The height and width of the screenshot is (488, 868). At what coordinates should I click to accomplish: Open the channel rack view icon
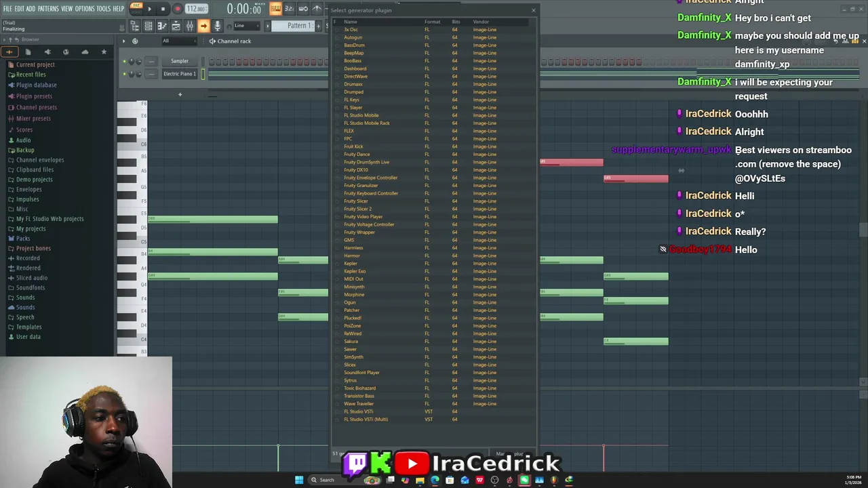point(149,26)
